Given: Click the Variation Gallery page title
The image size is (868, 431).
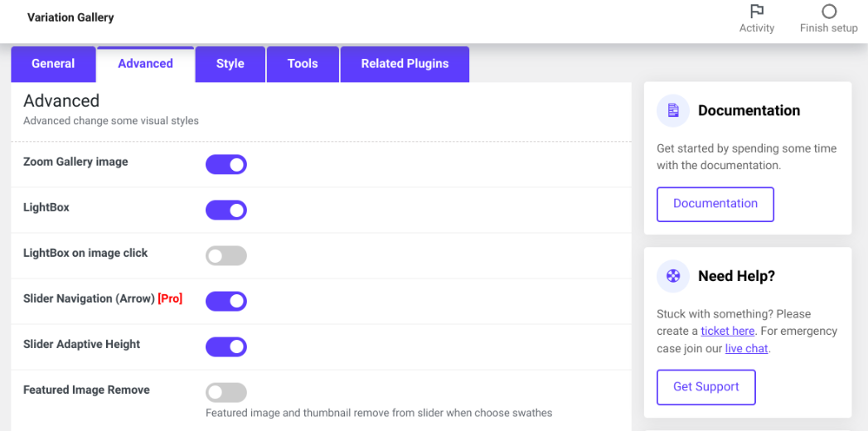Looking at the screenshot, I should [x=70, y=17].
